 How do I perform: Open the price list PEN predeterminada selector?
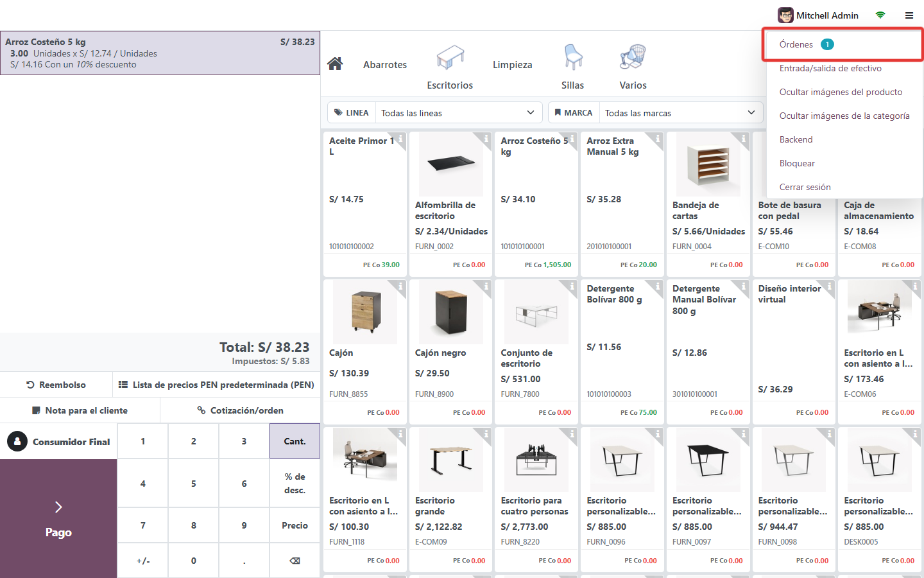coord(216,385)
